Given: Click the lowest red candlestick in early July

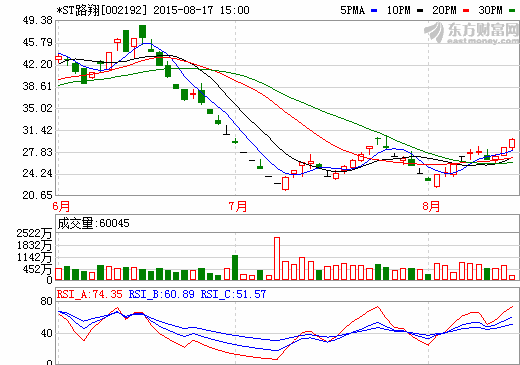Looking at the screenshot, I should click(x=285, y=184).
